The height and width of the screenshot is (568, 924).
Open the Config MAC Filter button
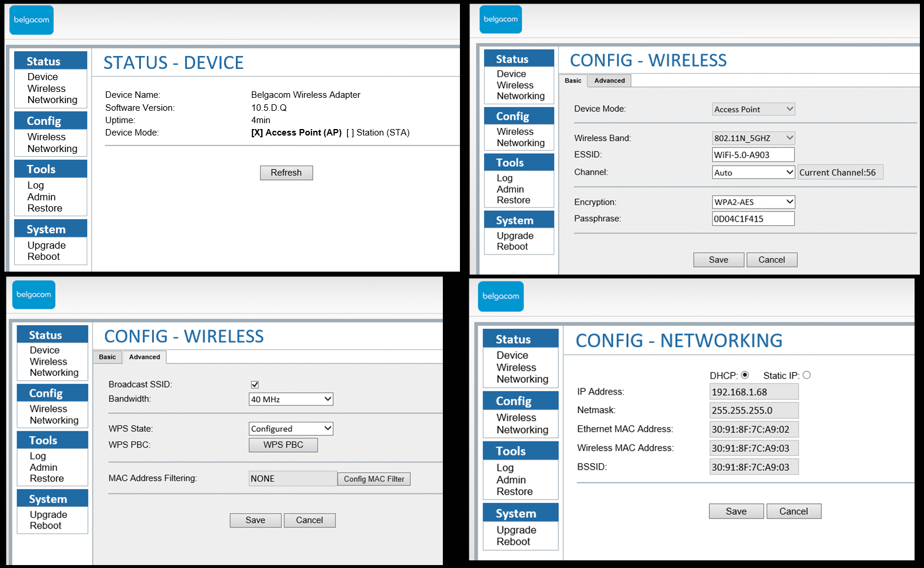tap(374, 479)
